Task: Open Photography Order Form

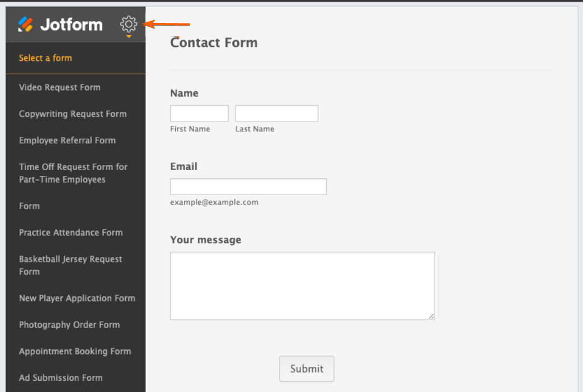Action: pos(69,325)
